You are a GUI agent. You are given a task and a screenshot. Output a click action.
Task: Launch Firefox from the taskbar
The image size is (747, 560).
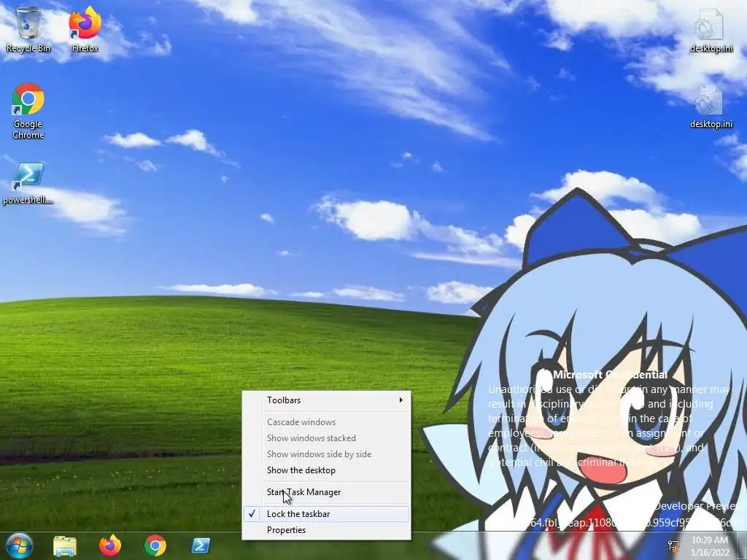[x=110, y=545]
